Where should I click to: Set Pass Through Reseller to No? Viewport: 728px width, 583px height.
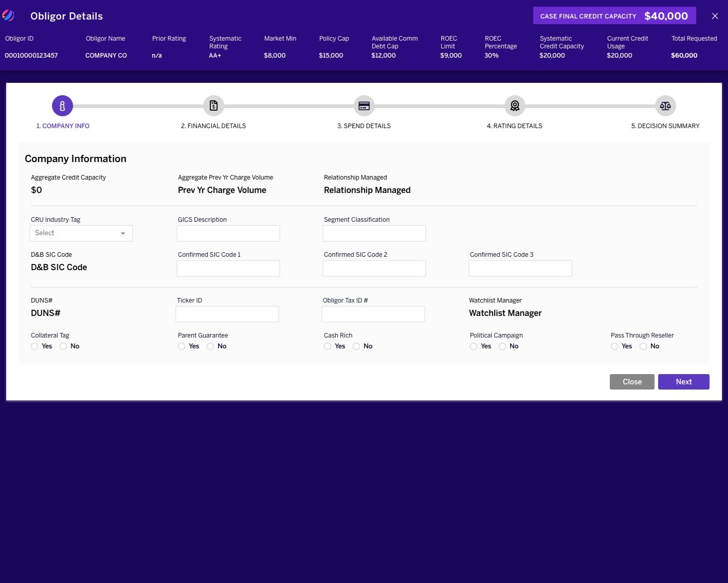[x=643, y=346]
